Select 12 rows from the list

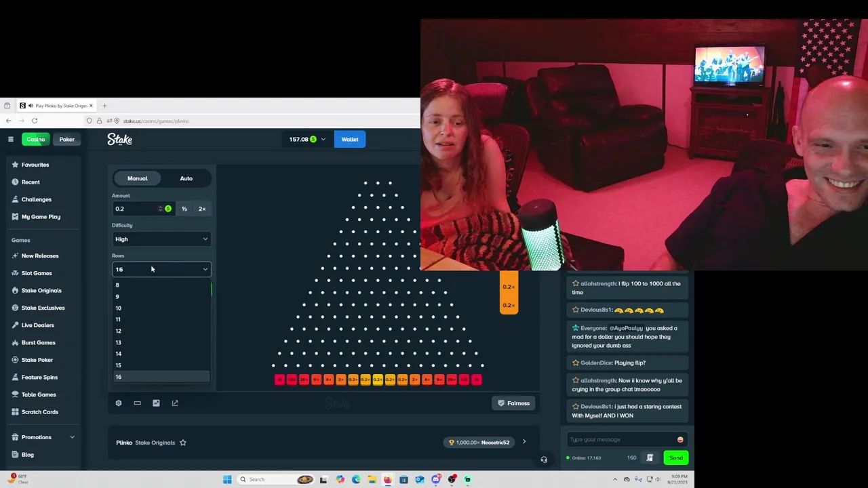tap(161, 331)
